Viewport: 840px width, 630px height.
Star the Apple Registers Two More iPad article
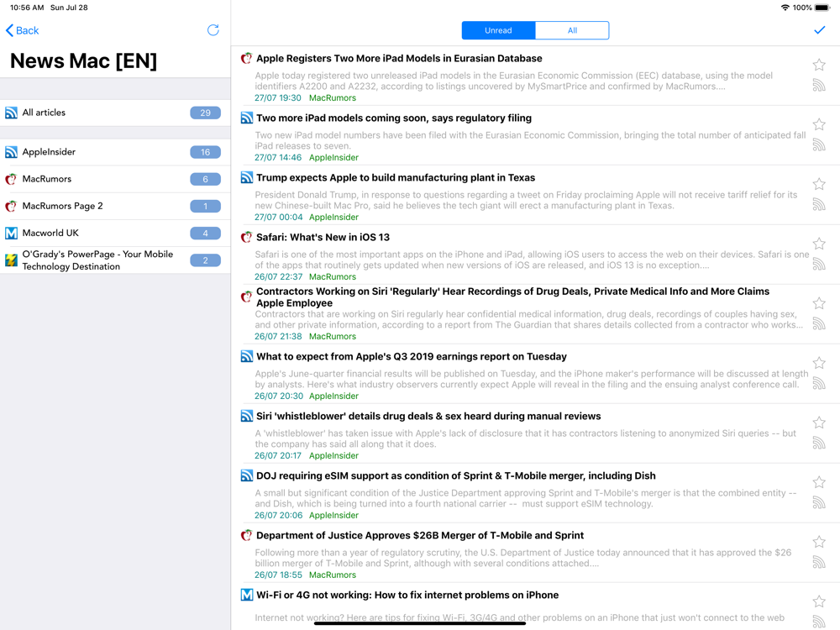[x=818, y=65]
